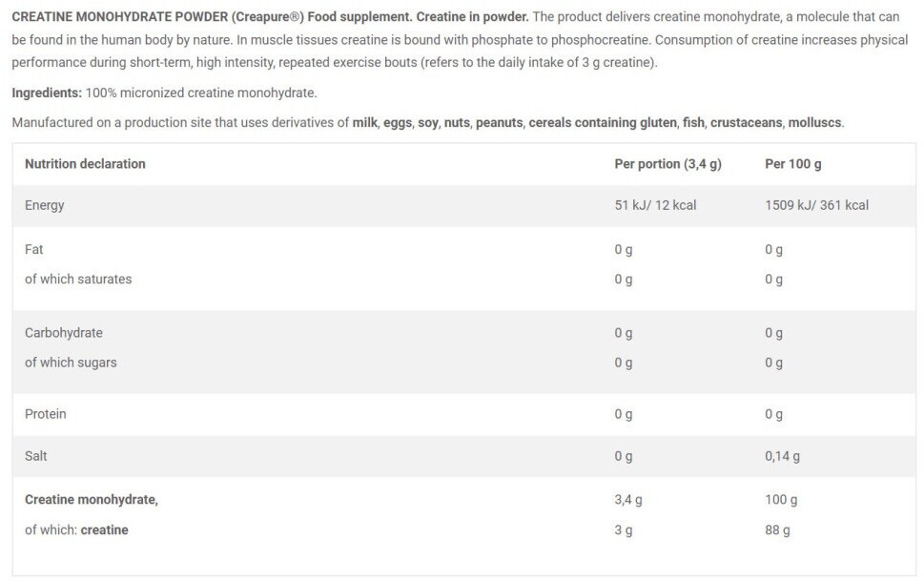This screenshot has width=924, height=581.
Task: Select the Protein row label
Action: click(x=46, y=414)
